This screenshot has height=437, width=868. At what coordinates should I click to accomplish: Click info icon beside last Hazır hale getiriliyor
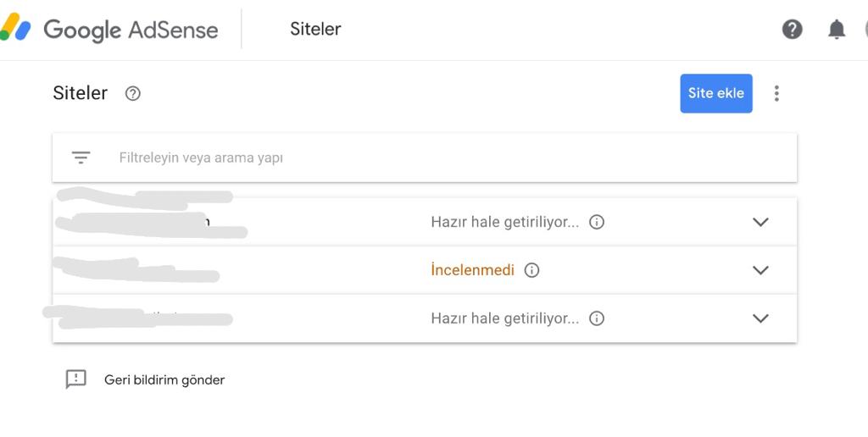click(x=596, y=318)
